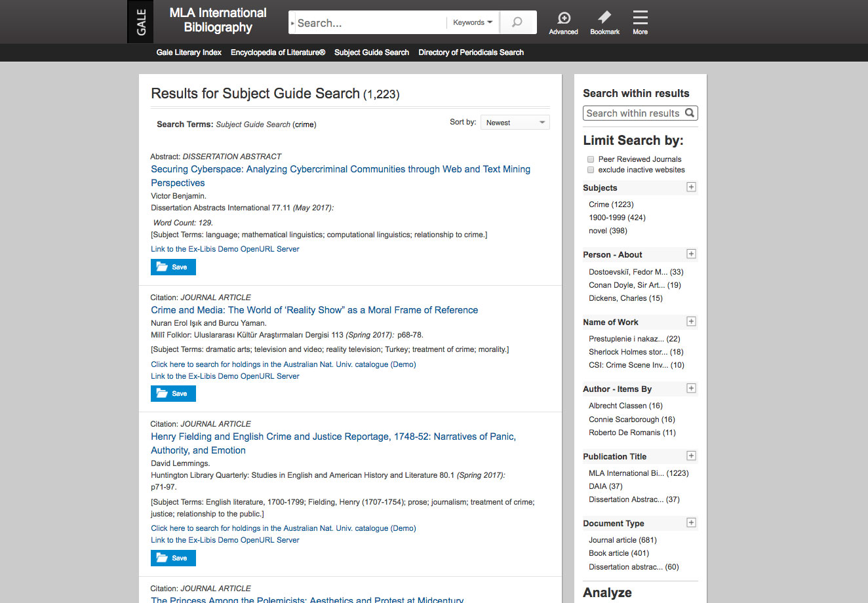868x603 pixels.
Task: Click OpenURL Server link under Crime and Media
Action: pyautogui.click(x=225, y=376)
